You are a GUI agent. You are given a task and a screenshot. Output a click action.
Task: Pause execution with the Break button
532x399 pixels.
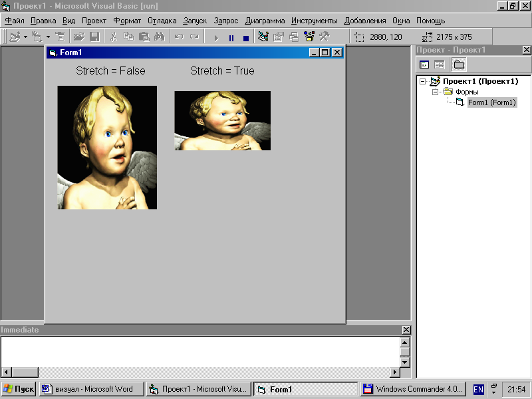[x=231, y=38]
